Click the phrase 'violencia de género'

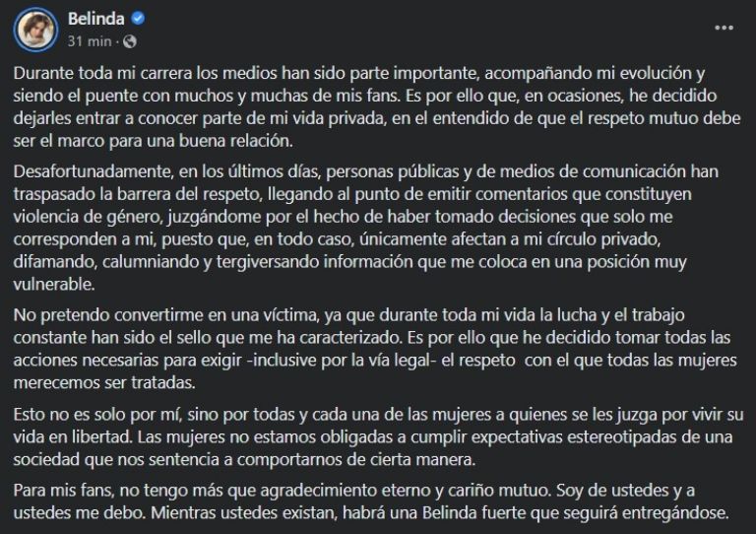tap(88, 217)
